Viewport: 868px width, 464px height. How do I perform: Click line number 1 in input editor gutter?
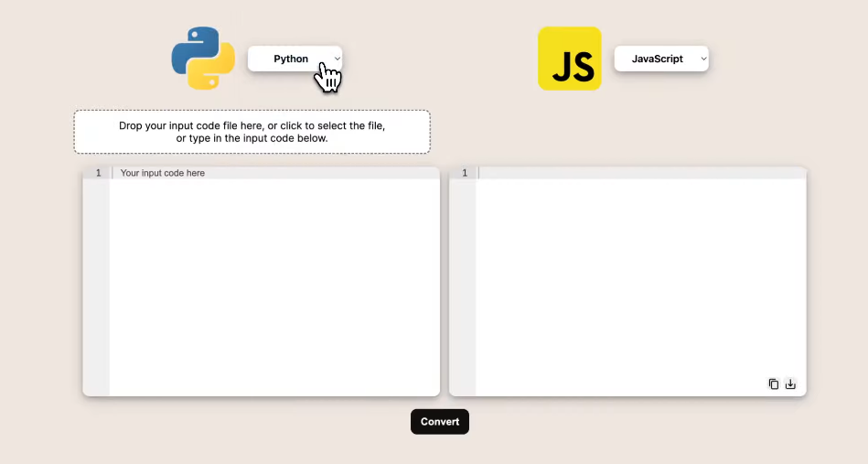(x=99, y=173)
